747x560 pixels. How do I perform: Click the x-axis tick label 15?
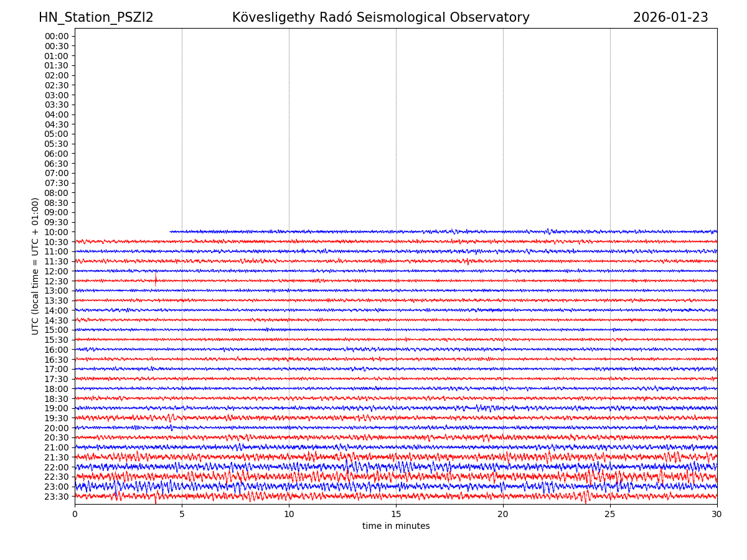point(396,515)
